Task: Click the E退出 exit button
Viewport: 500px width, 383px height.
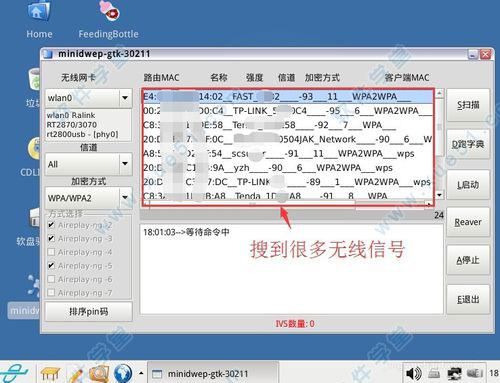Action: [x=468, y=299]
